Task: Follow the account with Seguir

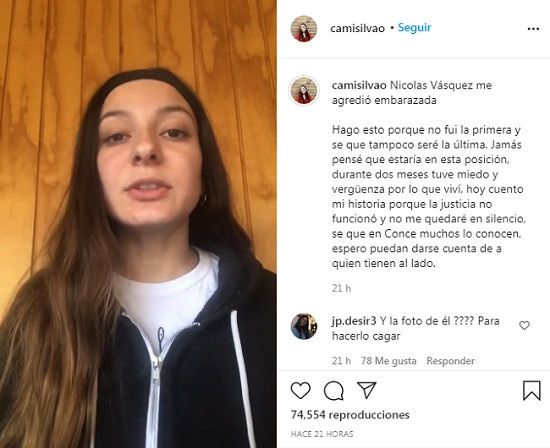Action: pos(414,28)
